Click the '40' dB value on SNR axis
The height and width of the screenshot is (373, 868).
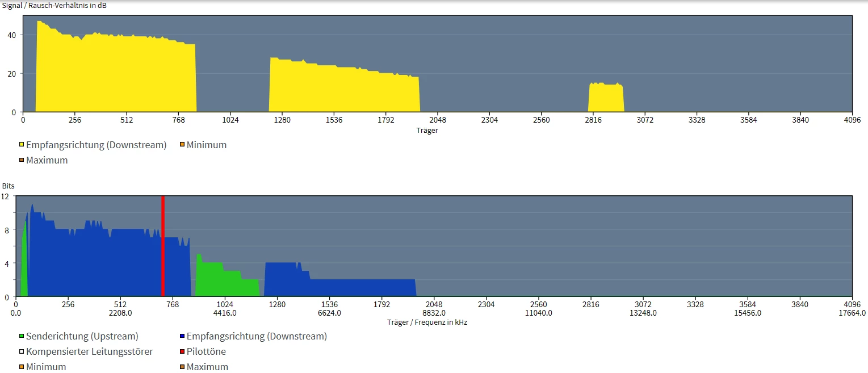point(11,35)
